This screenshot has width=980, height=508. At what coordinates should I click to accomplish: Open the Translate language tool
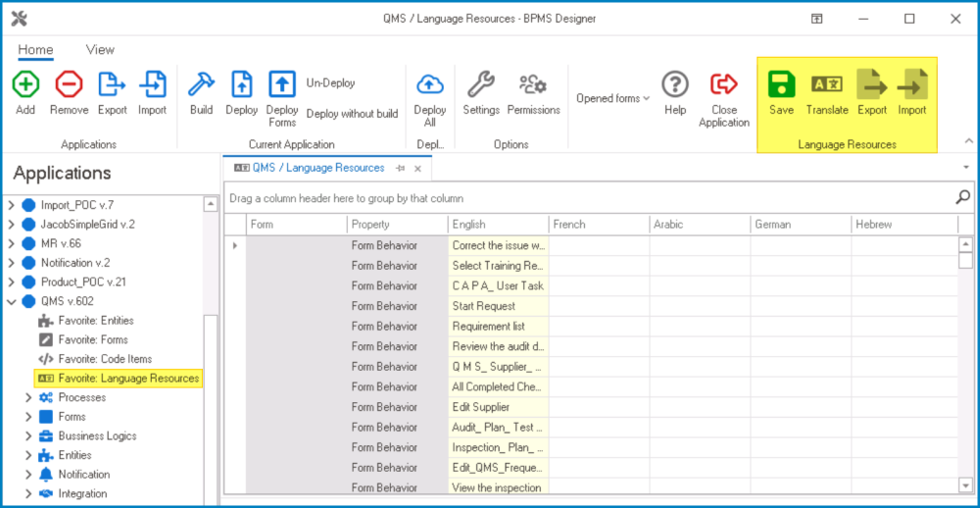coord(826,85)
